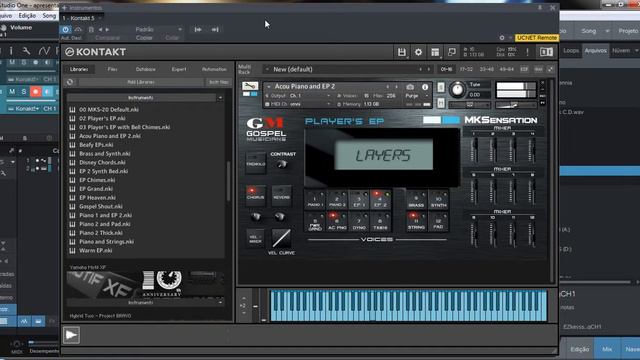Open Kontakt's Files save menu icon
Image resolution: width=640 pixels, height=360 pixels.
tap(402, 52)
